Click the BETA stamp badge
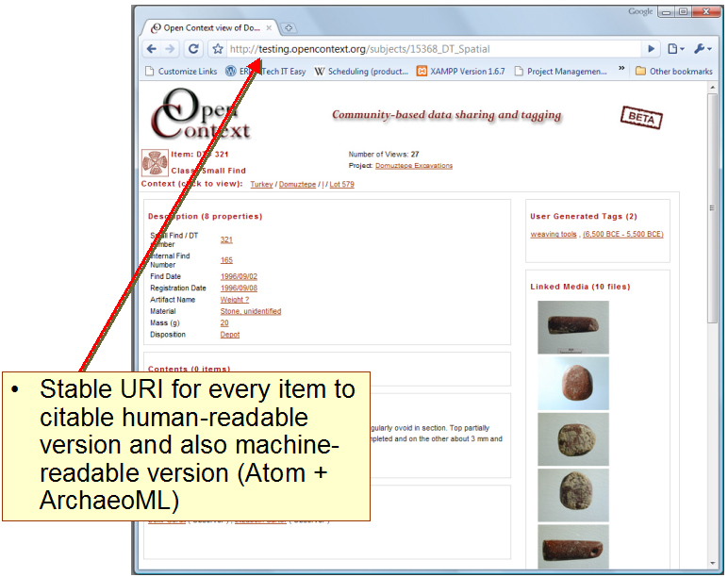Viewport: 728px width, 577px height. 641,118
